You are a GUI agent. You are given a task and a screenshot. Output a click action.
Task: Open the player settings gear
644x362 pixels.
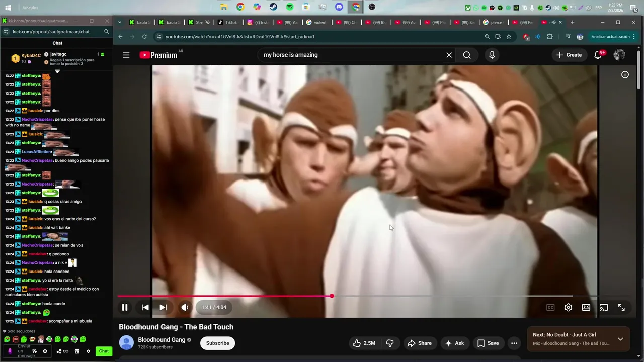pos(568,307)
